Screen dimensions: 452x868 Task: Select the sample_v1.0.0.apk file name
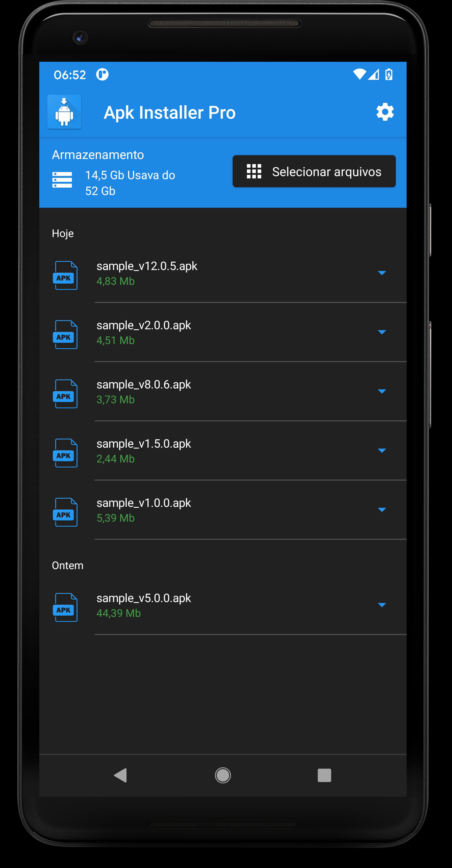144,503
